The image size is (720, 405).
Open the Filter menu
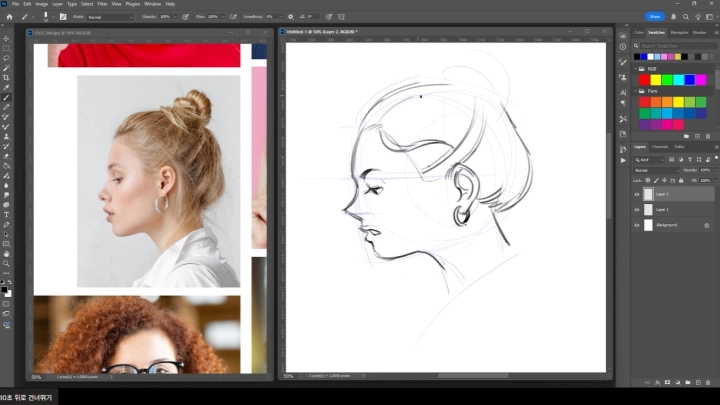tap(101, 4)
